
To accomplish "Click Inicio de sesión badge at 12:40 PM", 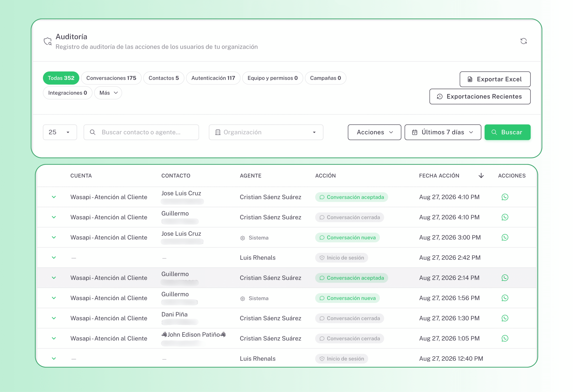I will pos(341,359).
